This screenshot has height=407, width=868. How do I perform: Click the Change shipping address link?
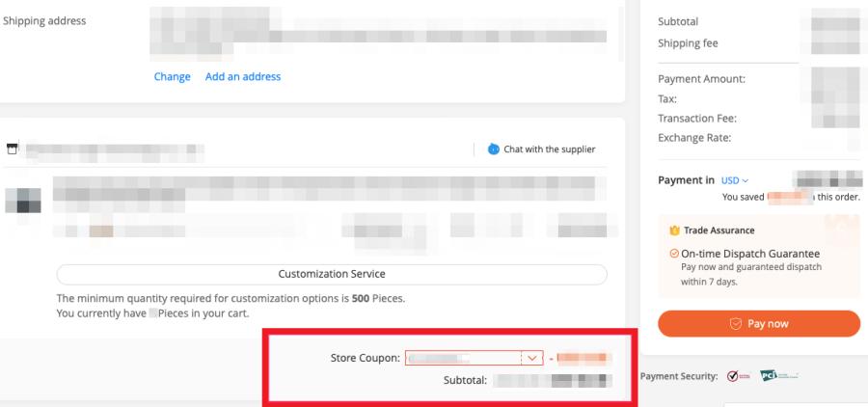click(x=172, y=77)
